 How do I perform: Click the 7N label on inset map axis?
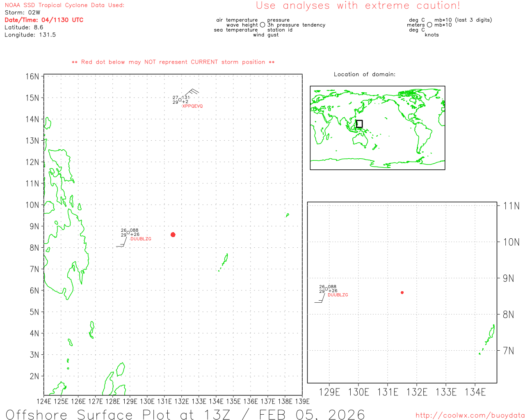click(509, 351)
